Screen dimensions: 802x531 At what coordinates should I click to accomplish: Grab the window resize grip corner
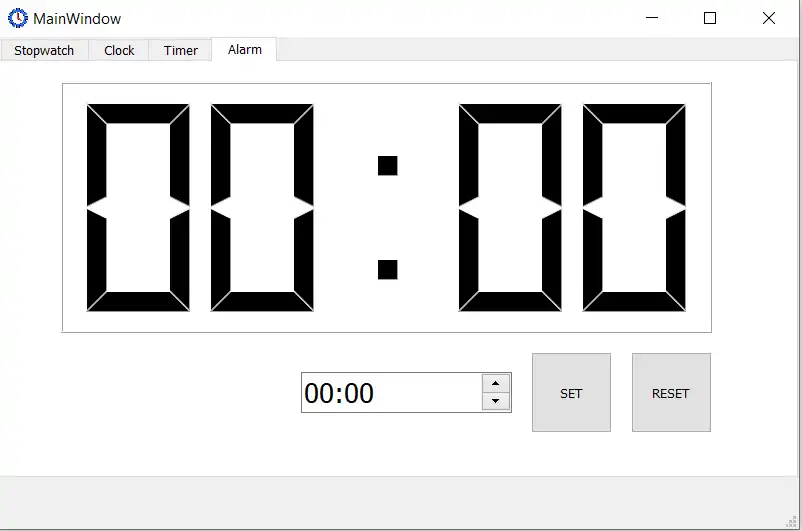point(791,522)
